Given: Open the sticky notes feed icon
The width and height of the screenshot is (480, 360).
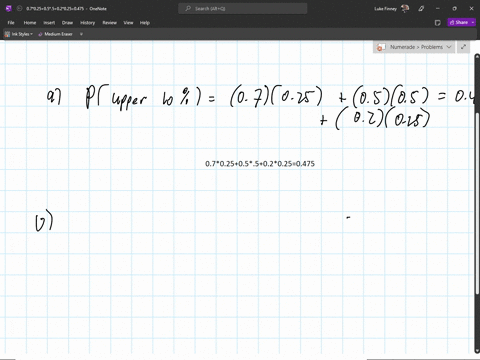Looking at the screenshot, I should [x=438, y=23].
